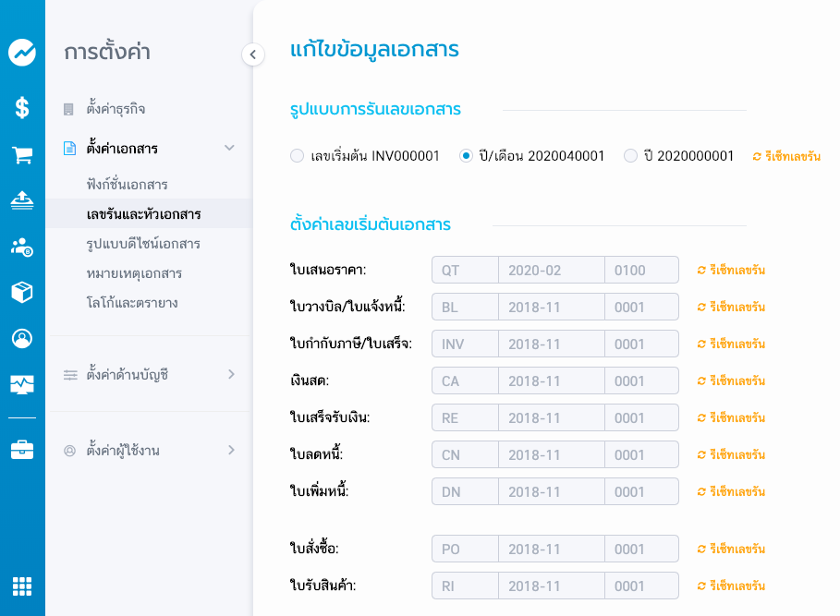Open the apps grid icon at bottom
This screenshot has width=840, height=616.
pyautogui.click(x=22, y=586)
